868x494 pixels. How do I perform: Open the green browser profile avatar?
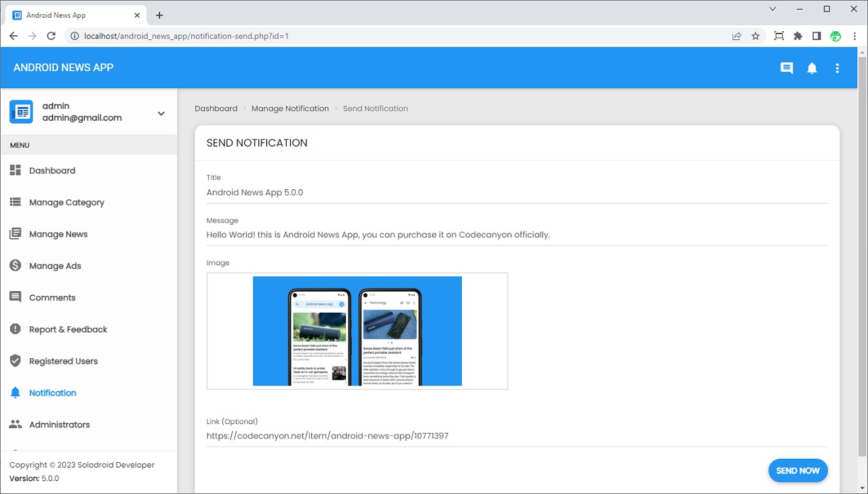[x=835, y=36]
